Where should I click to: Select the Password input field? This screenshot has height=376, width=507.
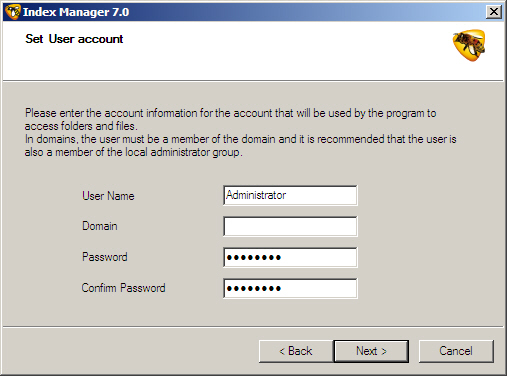(x=290, y=257)
